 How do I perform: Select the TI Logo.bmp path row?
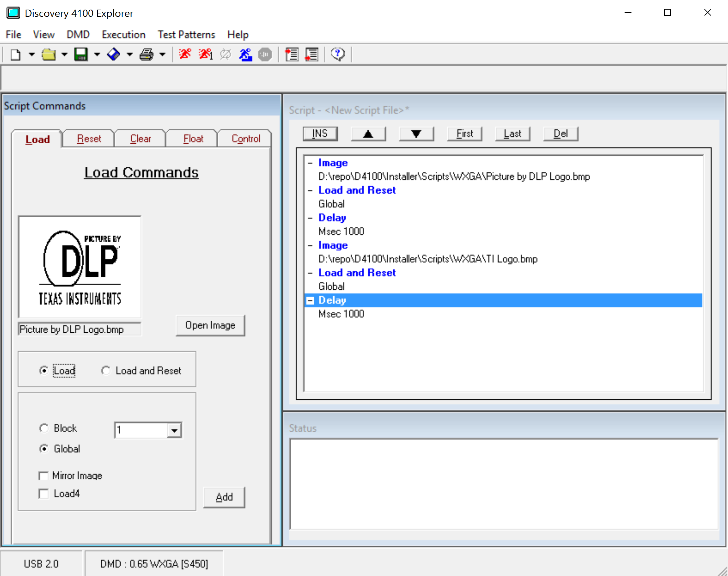coord(428,259)
